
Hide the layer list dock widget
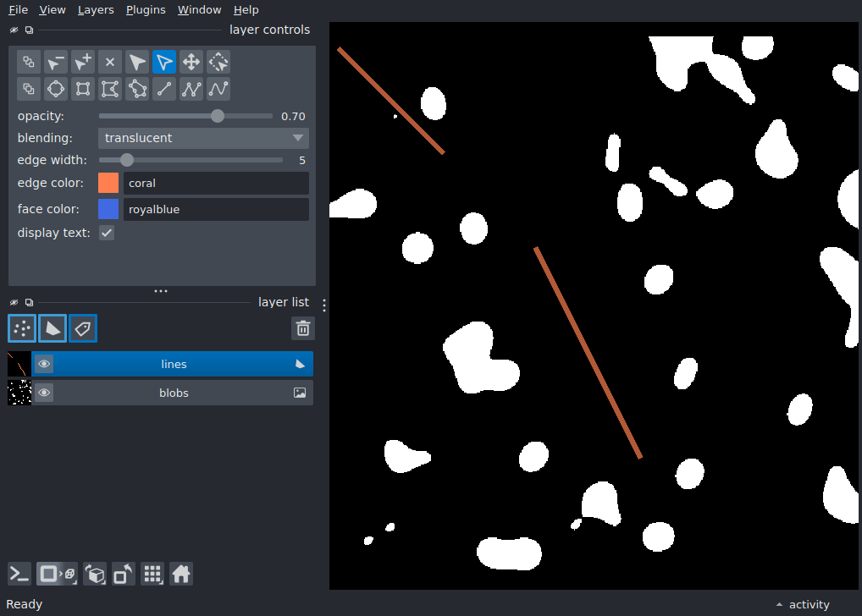pyautogui.click(x=14, y=302)
